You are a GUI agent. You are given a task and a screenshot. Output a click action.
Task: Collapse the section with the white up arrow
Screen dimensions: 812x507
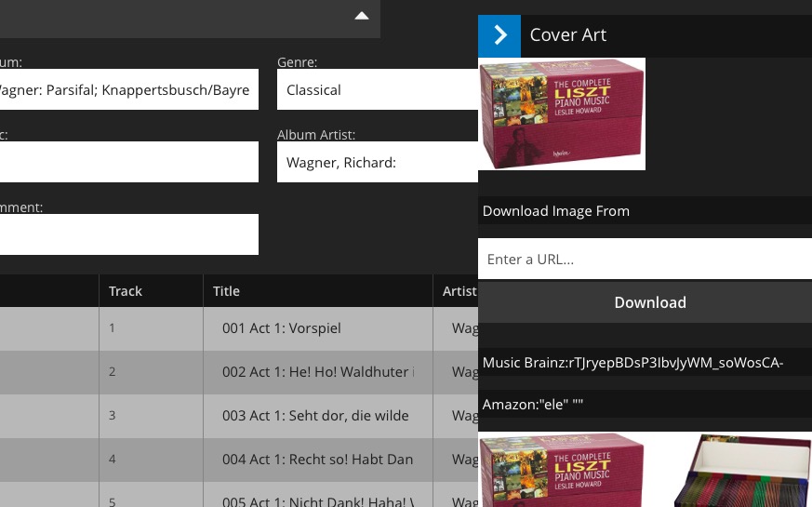[x=362, y=16]
